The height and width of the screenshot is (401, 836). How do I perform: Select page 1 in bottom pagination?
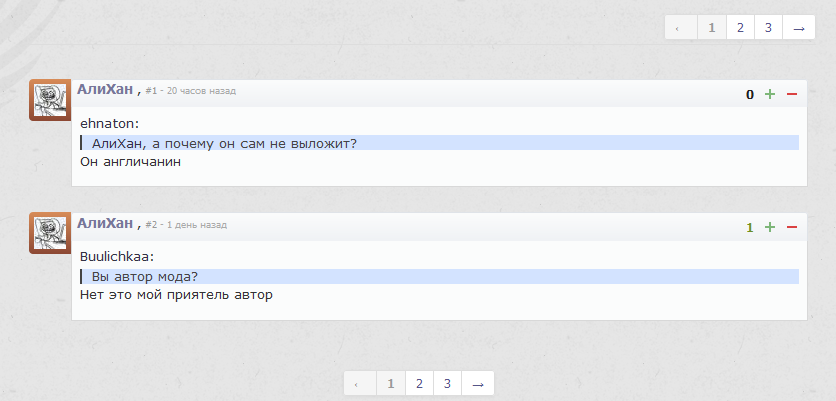click(x=390, y=384)
